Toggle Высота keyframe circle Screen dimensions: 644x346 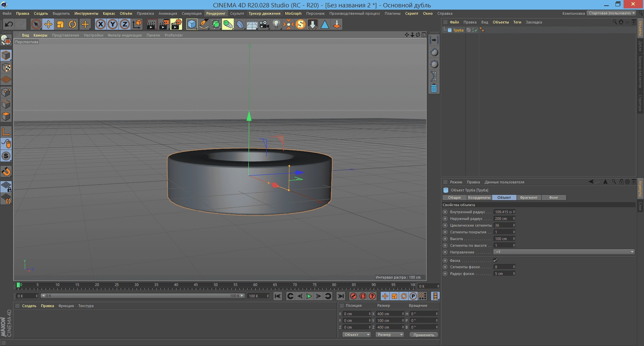(445, 239)
